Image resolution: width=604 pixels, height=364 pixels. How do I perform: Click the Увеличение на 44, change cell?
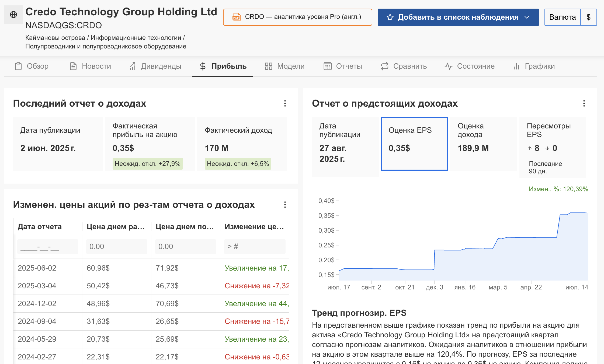tap(255, 304)
